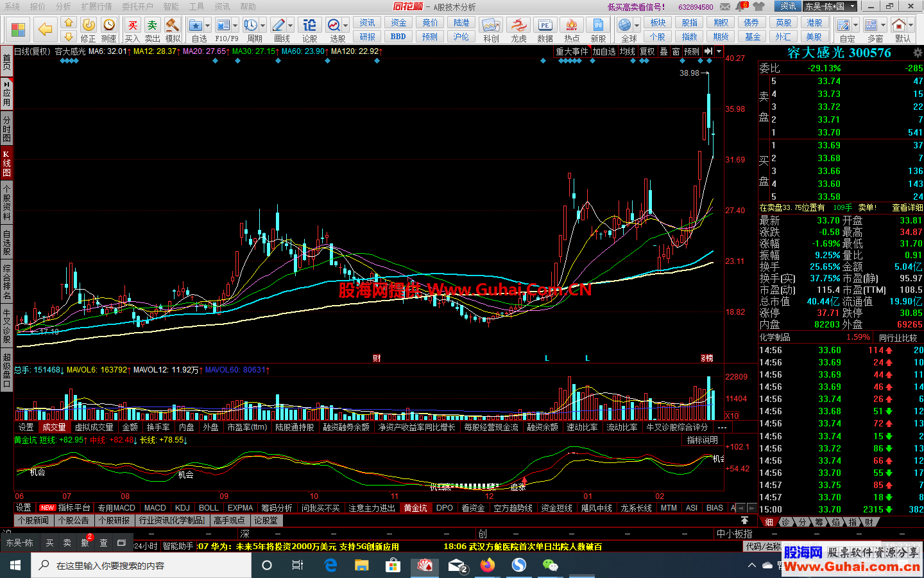Open the F10/F9 info icon

[x=223, y=25]
